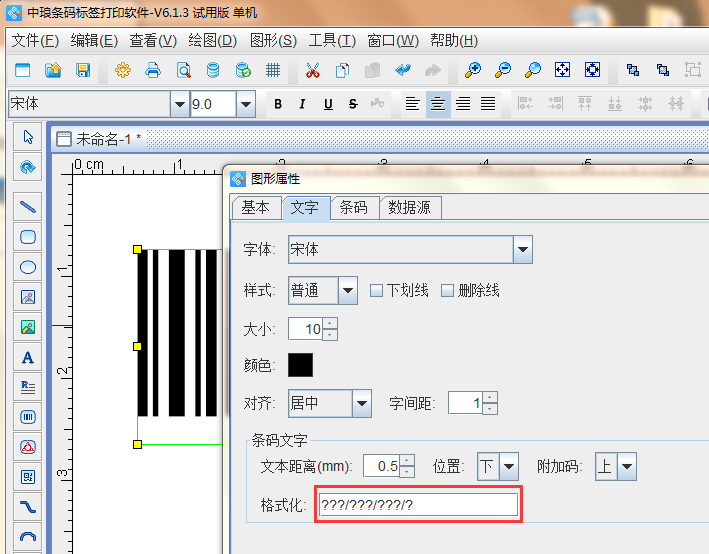709x554 pixels.
Task: Toggle bold formatting button
Action: [x=278, y=104]
